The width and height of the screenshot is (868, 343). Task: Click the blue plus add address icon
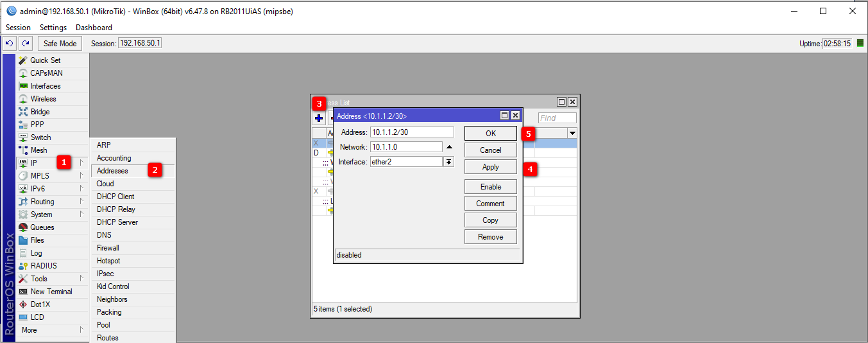319,118
